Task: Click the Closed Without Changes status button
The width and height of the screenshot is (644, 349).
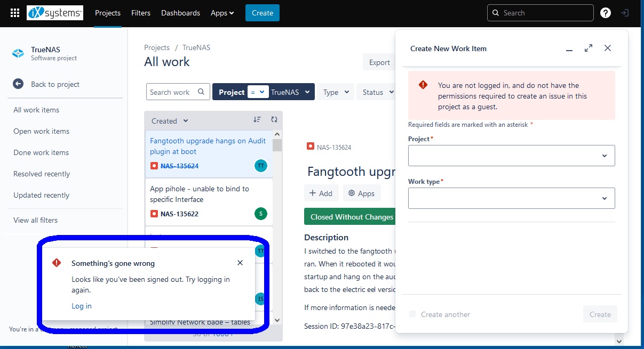Action: [x=349, y=217]
